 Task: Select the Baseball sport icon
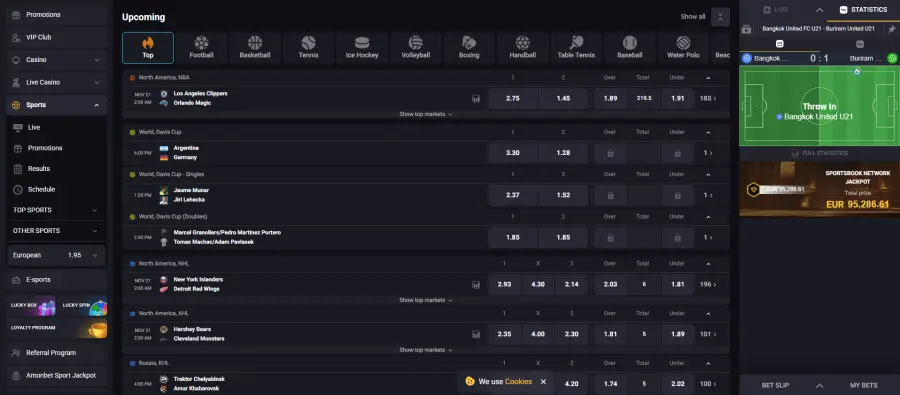click(x=630, y=48)
